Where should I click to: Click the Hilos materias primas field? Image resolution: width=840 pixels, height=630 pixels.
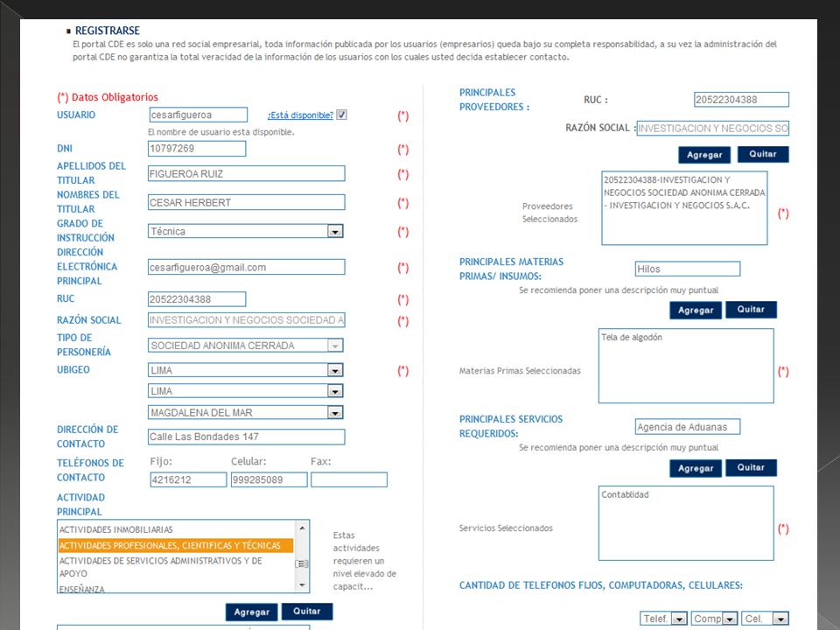click(688, 269)
